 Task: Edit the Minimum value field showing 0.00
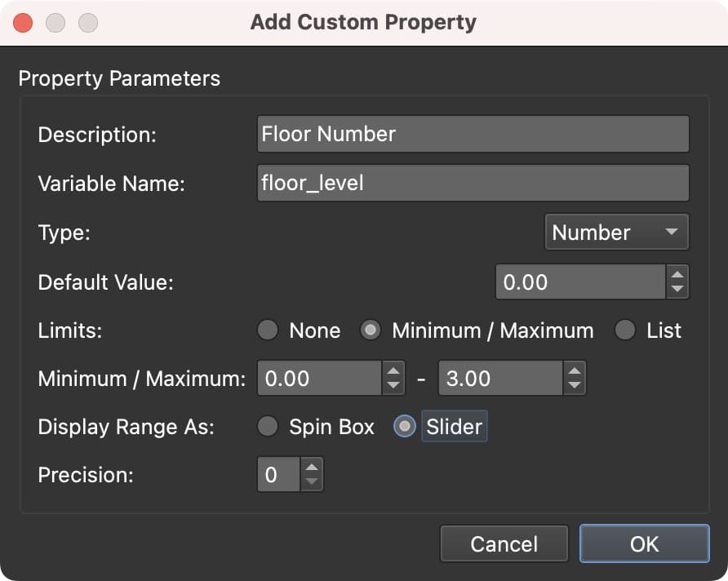click(x=318, y=378)
